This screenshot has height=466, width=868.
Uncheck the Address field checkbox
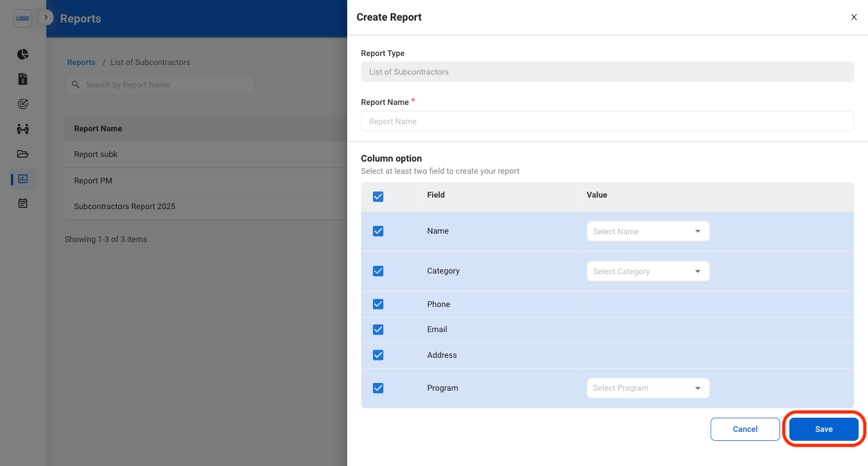click(378, 355)
